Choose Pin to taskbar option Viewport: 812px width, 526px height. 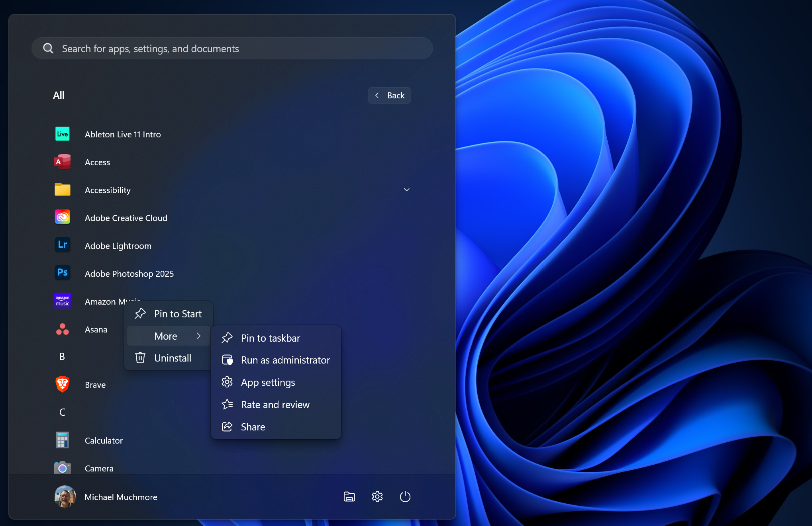pos(271,338)
